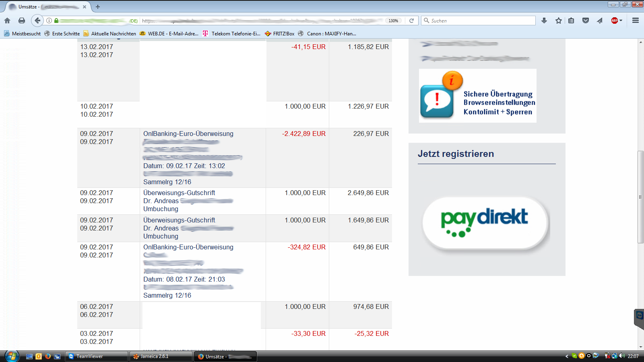Reload the page with refresh icon
This screenshot has height=362, width=644.
coord(411,21)
